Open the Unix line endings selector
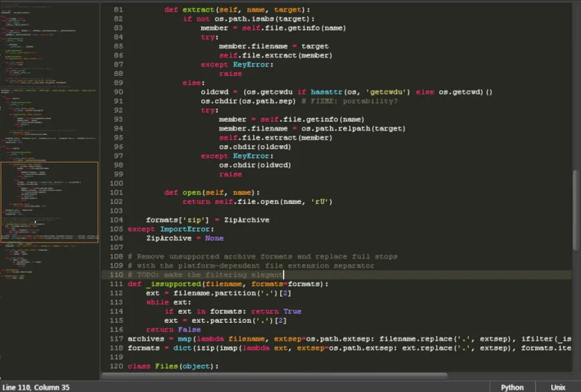Image resolution: width=581 pixels, height=392 pixels. click(557, 387)
